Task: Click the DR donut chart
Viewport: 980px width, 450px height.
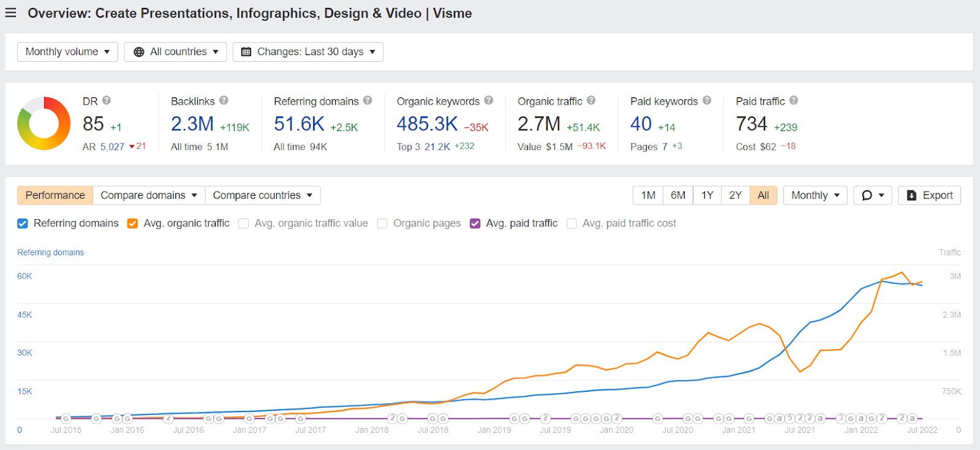Action: click(44, 124)
